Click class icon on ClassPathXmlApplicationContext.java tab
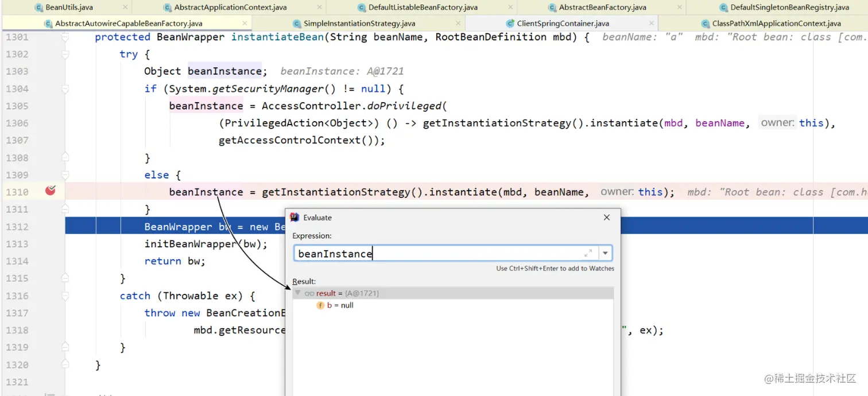The height and width of the screenshot is (396, 868). pyautogui.click(x=706, y=24)
